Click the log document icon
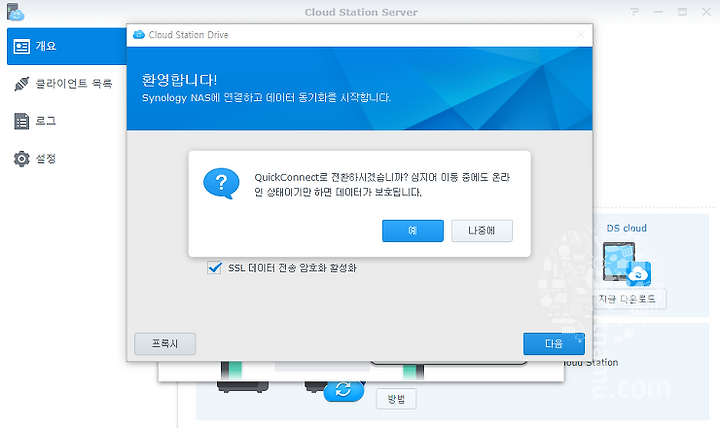Image resolution: width=720 pixels, height=428 pixels. point(22,121)
